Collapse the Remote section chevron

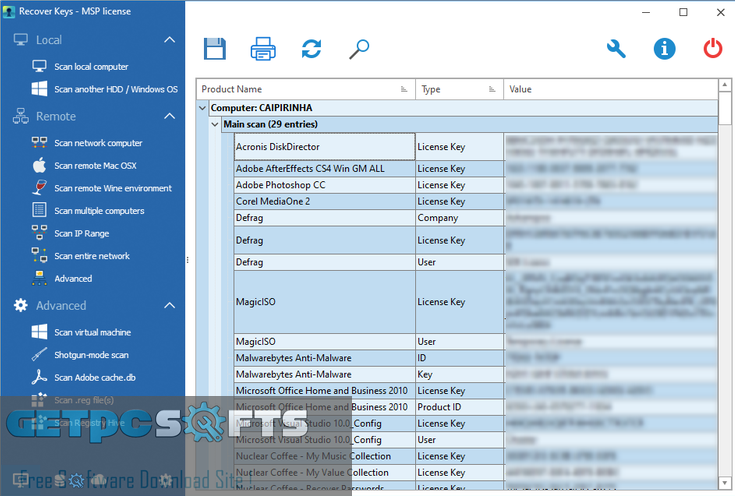pyautogui.click(x=170, y=116)
